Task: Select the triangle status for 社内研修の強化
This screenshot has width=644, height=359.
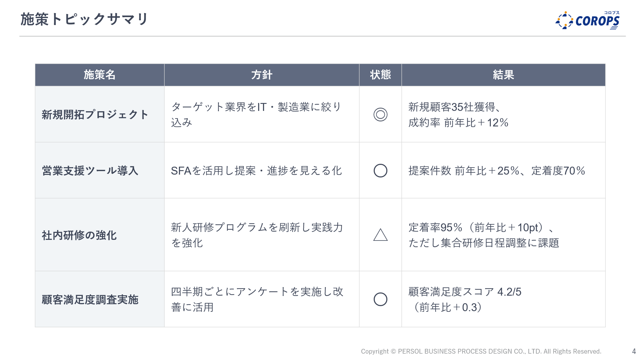Action: [x=380, y=235]
